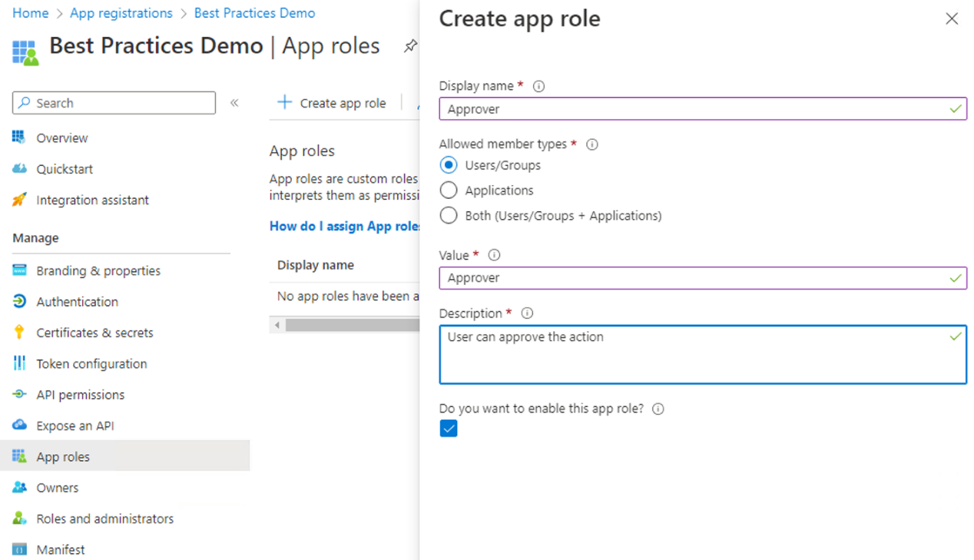The height and width of the screenshot is (560, 974).
Task: Select the Users/Groups member type
Action: (x=448, y=164)
